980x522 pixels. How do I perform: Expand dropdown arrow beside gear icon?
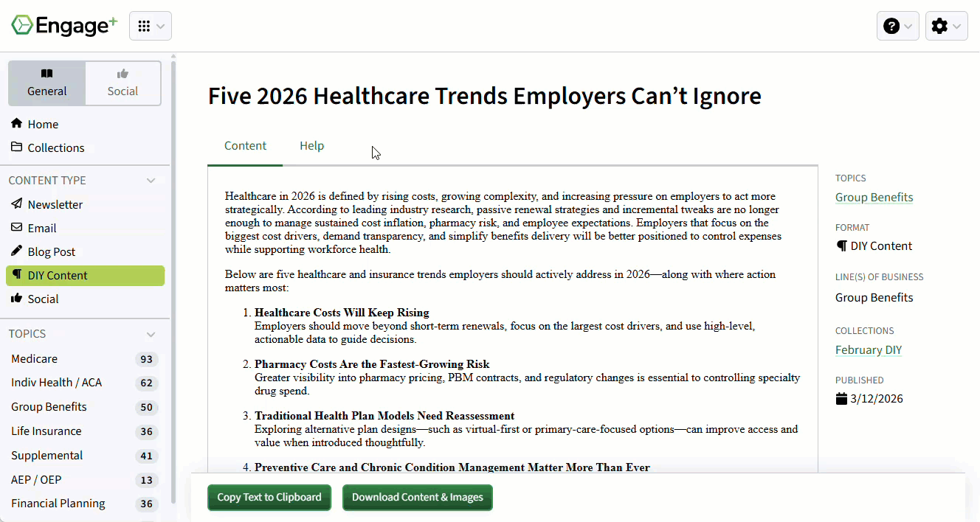(956, 27)
